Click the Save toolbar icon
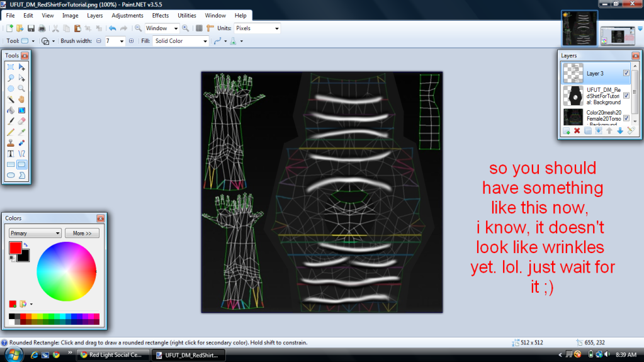644x362 pixels. click(31, 28)
